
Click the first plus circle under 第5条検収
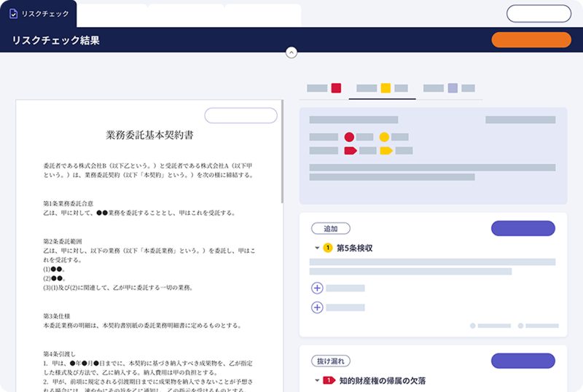[x=317, y=288]
